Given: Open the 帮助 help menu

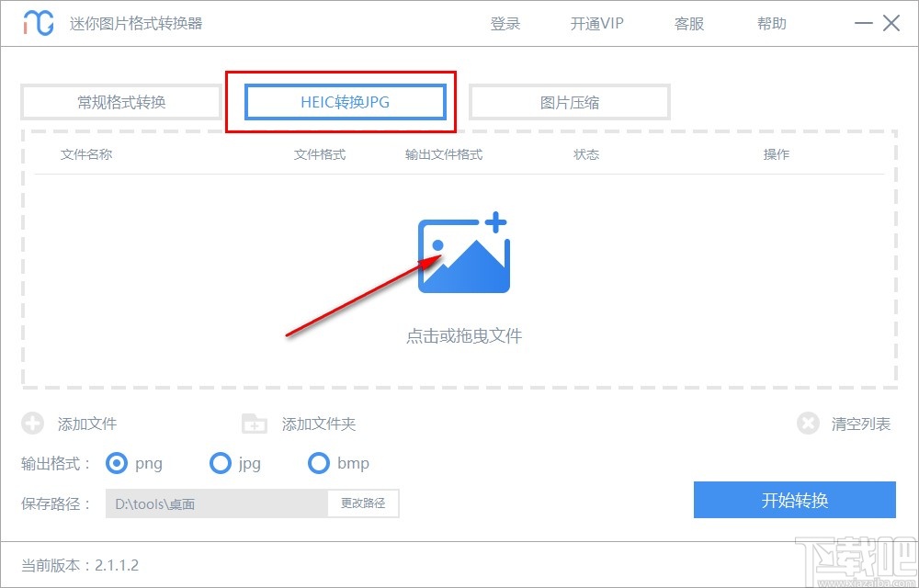Looking at the screenshot, I should point(772,23).
